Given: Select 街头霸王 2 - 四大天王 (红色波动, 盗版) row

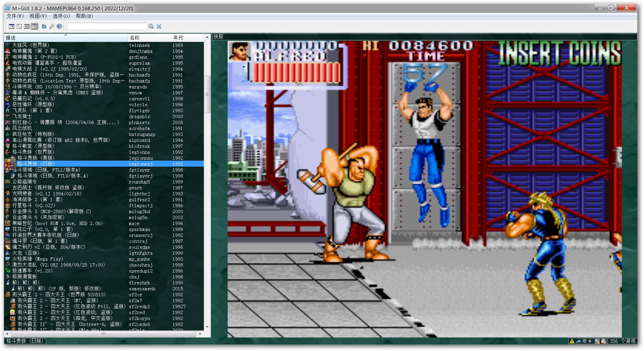Looking at the screenshot, I should [x=104, y=312].
